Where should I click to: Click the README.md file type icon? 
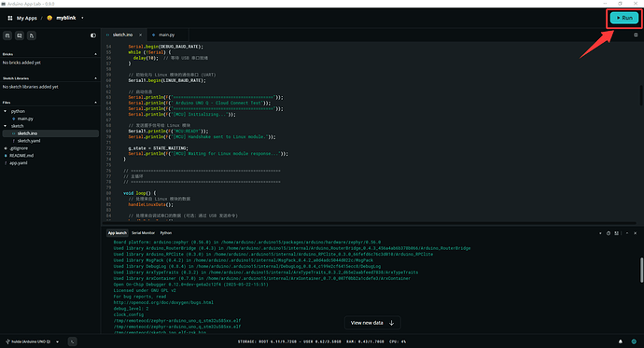pos(6,156)
